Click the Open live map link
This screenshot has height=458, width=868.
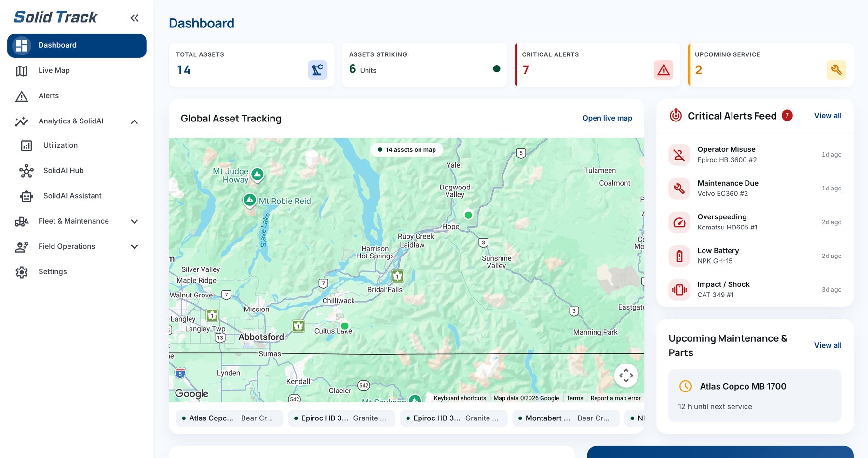pos(607,118)
